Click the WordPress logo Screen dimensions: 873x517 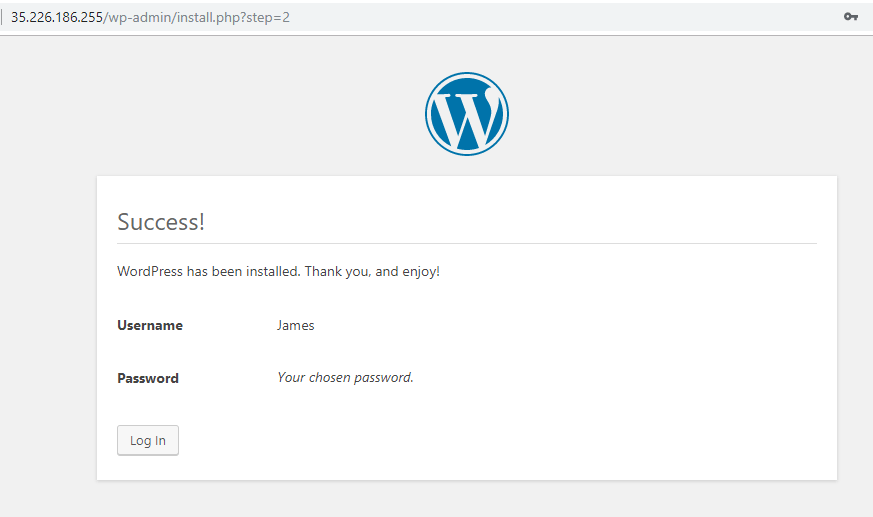click(x=466, y=114)
